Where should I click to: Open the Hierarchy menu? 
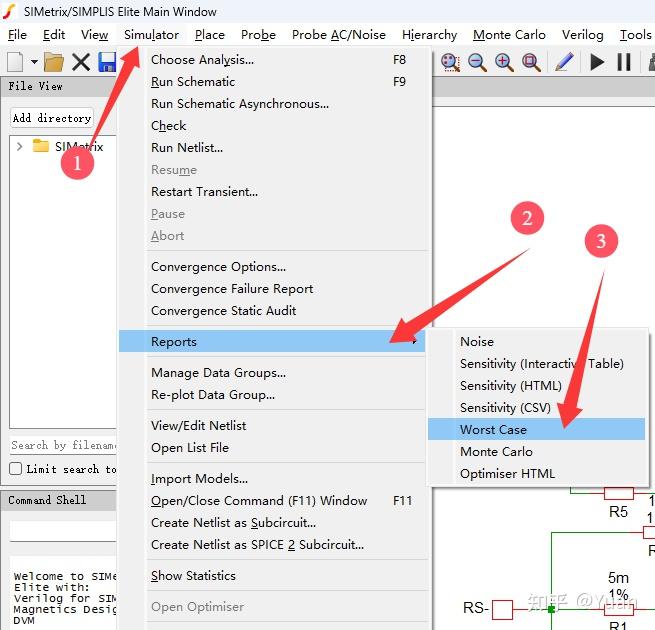pos(429,35)
